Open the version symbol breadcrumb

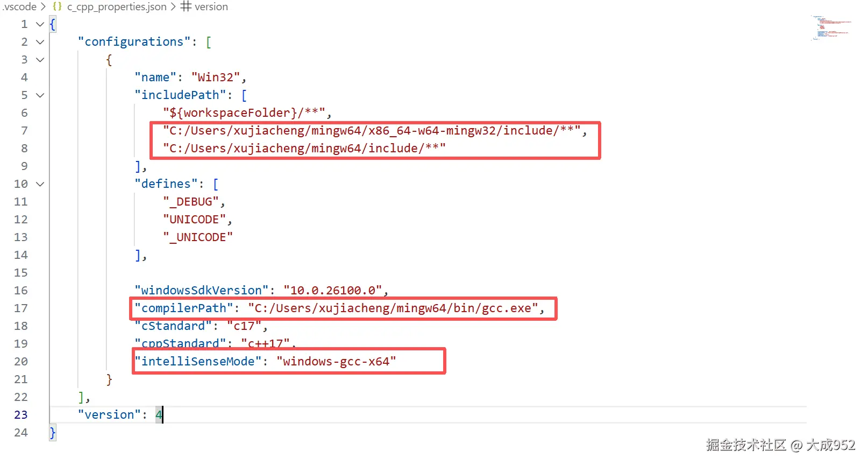click(x=211, y=7)
